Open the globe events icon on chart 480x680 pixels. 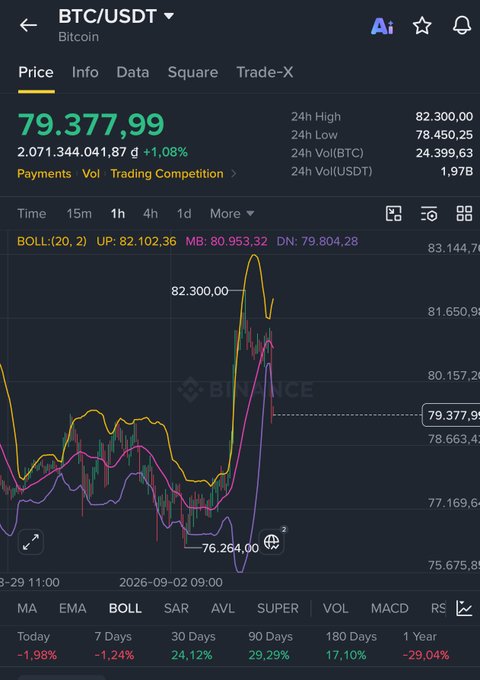272,542
